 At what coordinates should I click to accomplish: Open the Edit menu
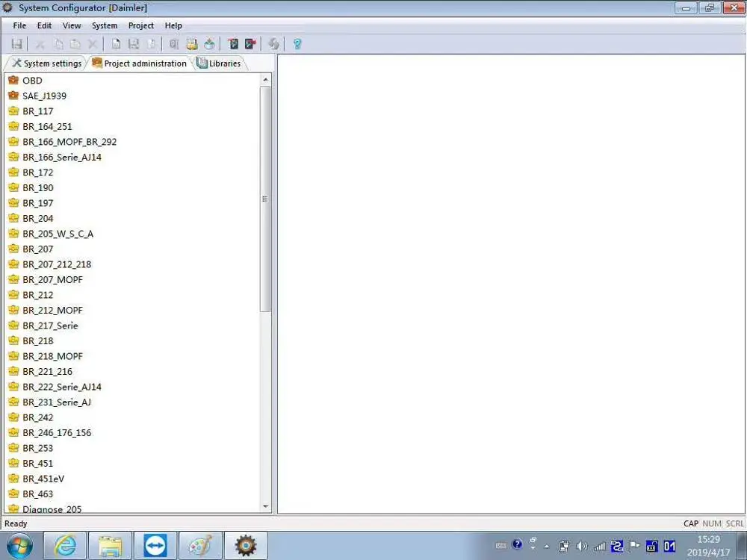tap(44, 25)
